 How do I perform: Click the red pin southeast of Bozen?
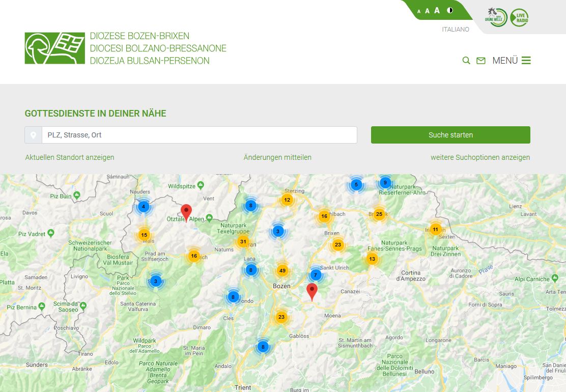tap(312, 291)
